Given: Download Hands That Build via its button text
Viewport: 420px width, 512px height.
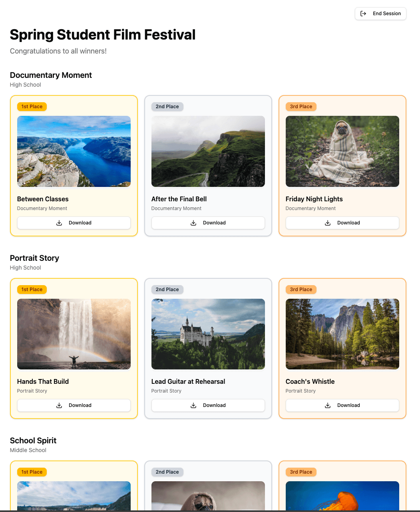Looking at the screenshot, I should point(80,405).
